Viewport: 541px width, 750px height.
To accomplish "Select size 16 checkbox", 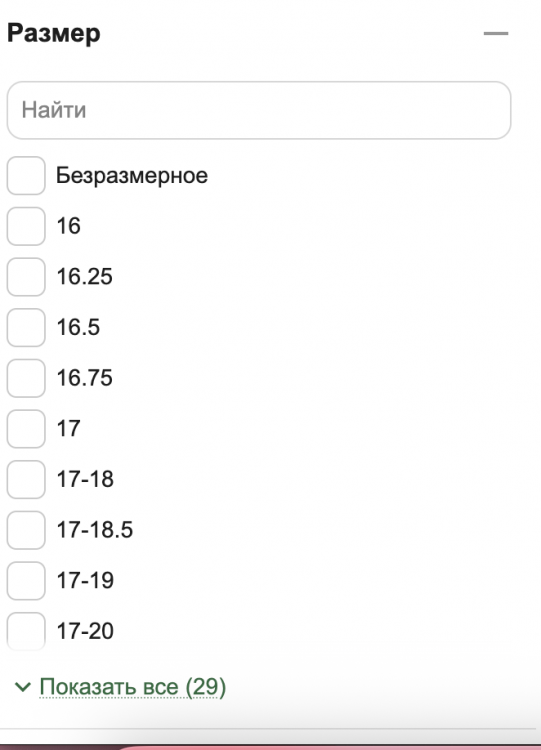I will click(26, 226).
